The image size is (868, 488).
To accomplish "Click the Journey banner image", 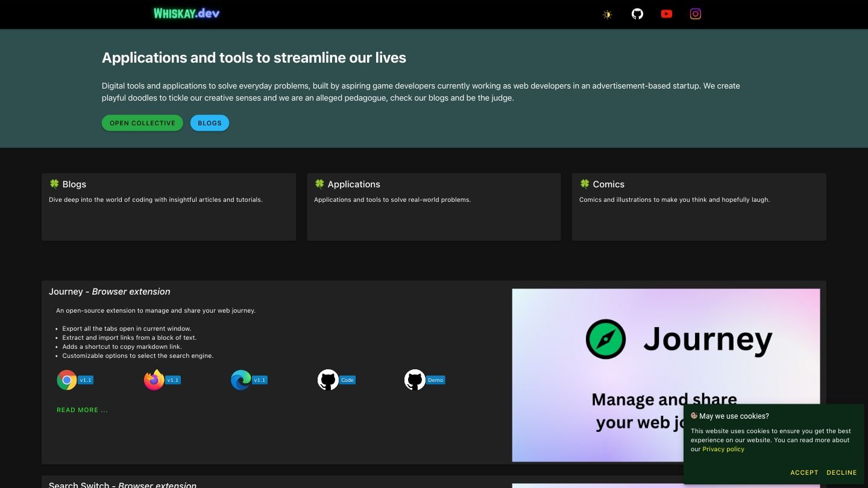I will tap(666, 375).
